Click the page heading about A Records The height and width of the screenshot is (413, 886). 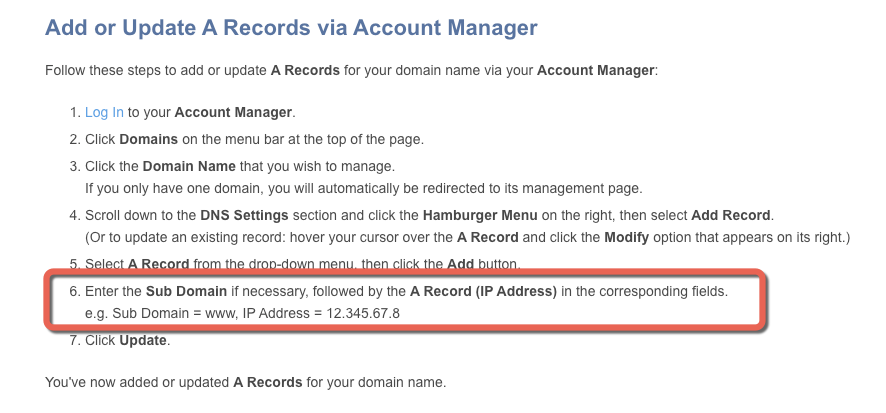pos(291,27)
